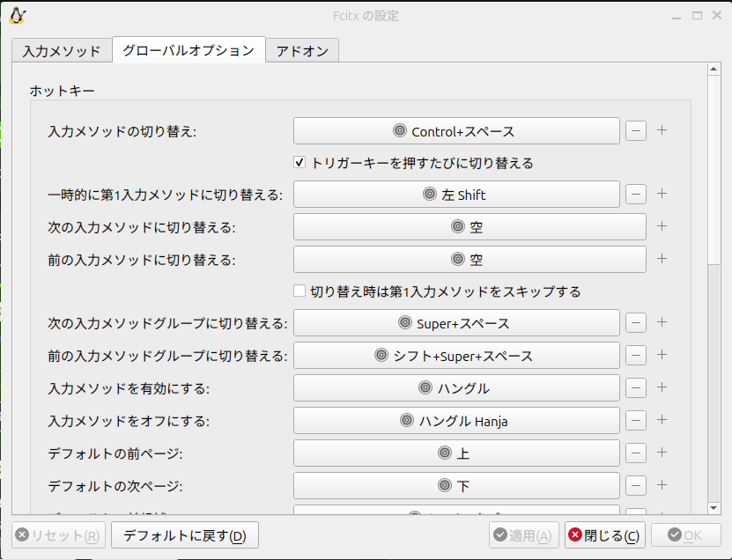Switch to the 入力メソッド tab
Screen dimensions: 732x560
[62, 50]
